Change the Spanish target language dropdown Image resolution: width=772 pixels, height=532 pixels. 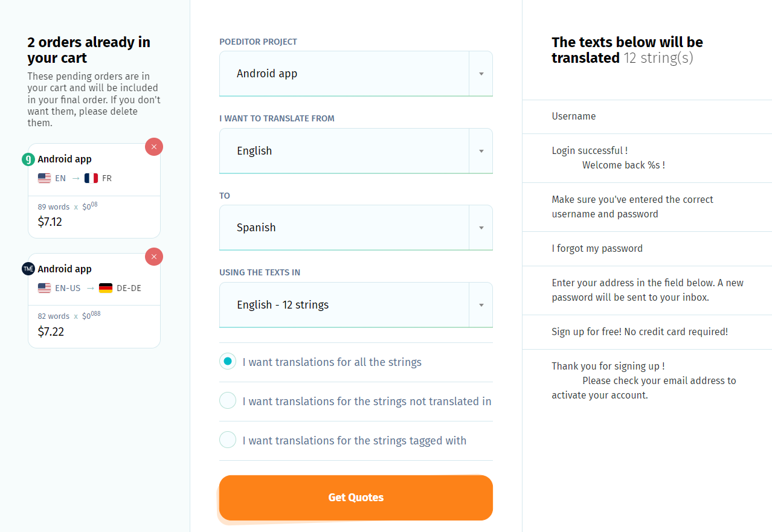(x=356, y=228)
